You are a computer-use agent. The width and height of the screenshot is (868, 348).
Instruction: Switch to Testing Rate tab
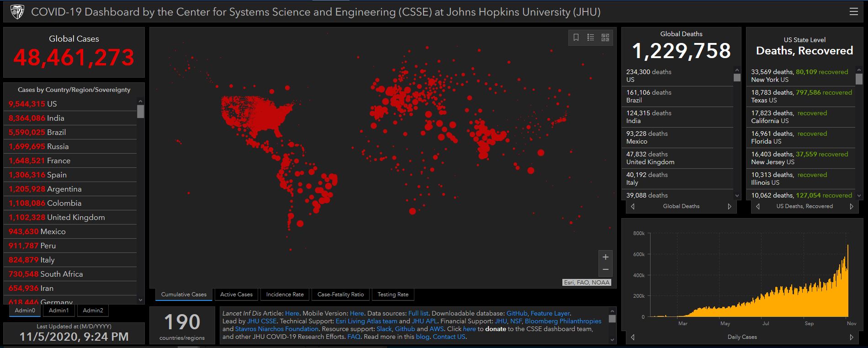(x=393, y=294)
